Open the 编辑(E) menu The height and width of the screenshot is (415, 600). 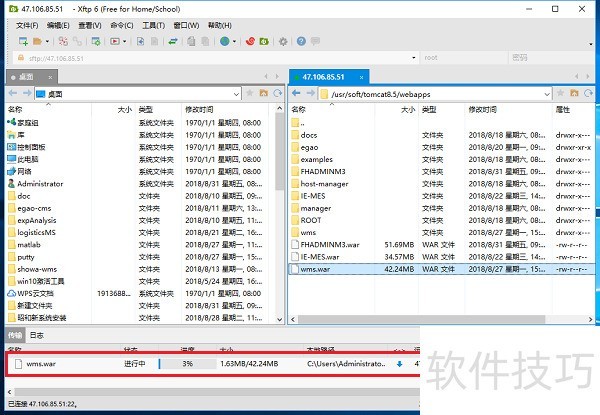pyautogui.click(x=58, y=26)
